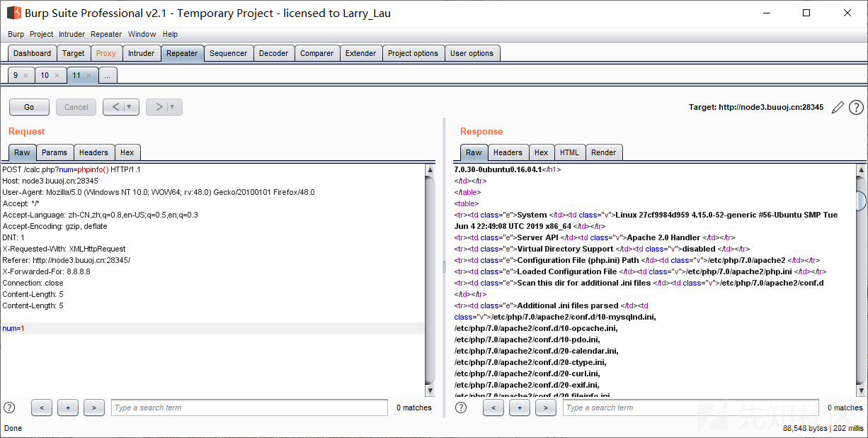Screen dimensions: 868x438
Task: Click the Request search term field
Action: coord(249,408)
